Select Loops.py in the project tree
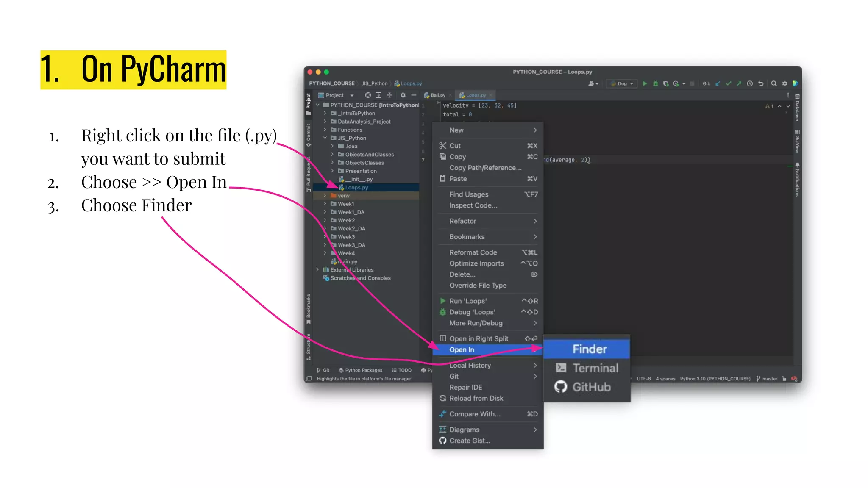Screen dimensions: 868x488 tap(356, 188)
